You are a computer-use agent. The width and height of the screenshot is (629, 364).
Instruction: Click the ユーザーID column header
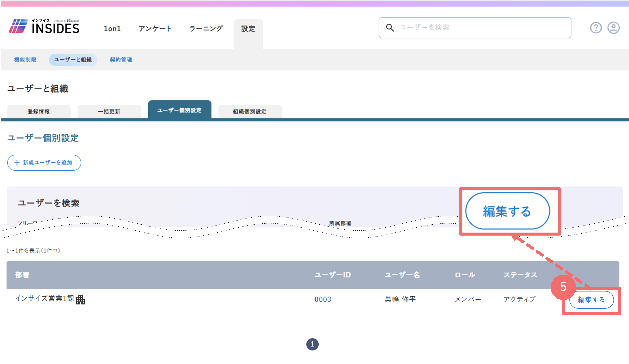point(333,275)
